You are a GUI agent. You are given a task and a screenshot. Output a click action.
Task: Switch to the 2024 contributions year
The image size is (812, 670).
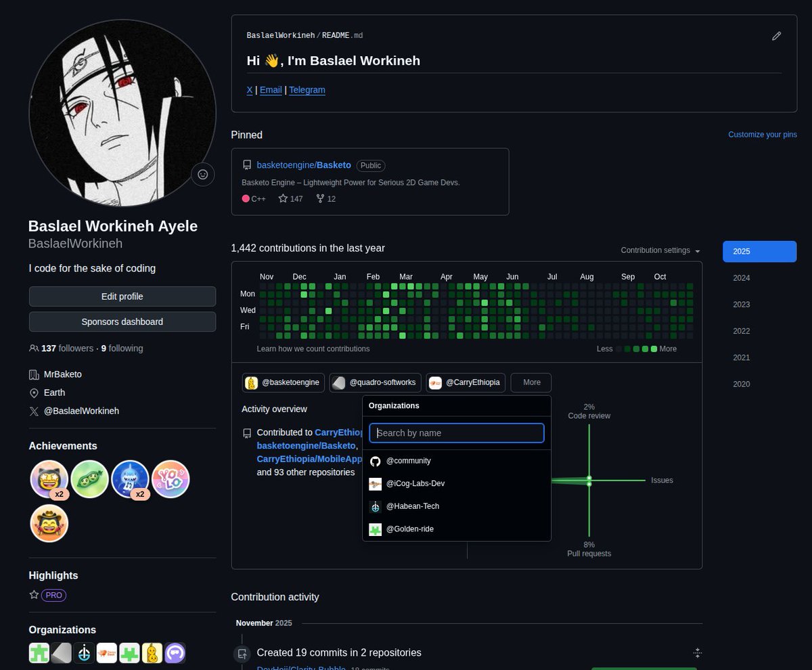[741, 277]
